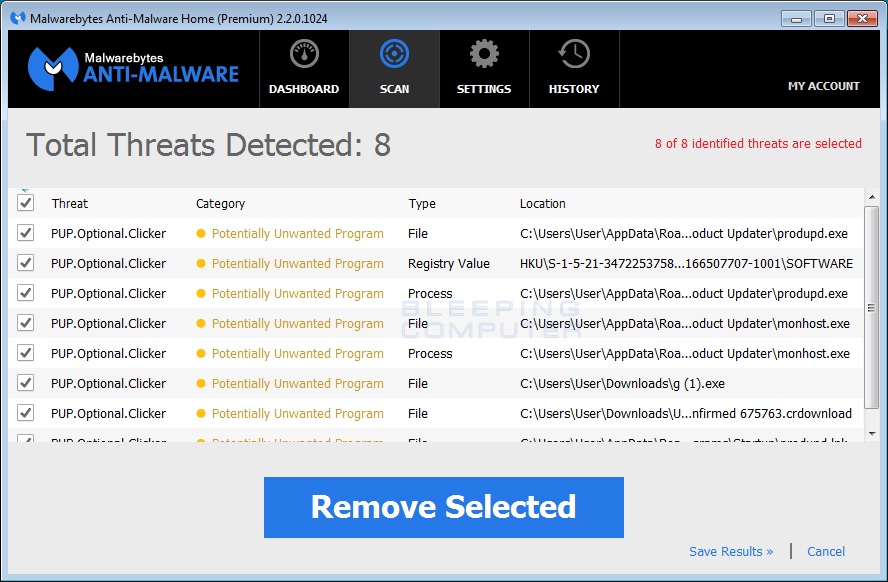Sort by the Category column header

point(220,203)
